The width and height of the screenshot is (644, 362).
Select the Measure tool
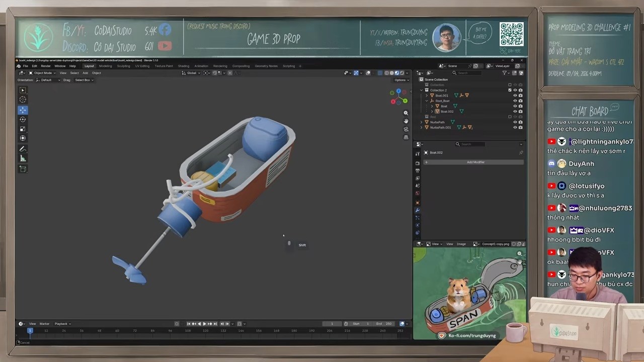tap(23, 158)
